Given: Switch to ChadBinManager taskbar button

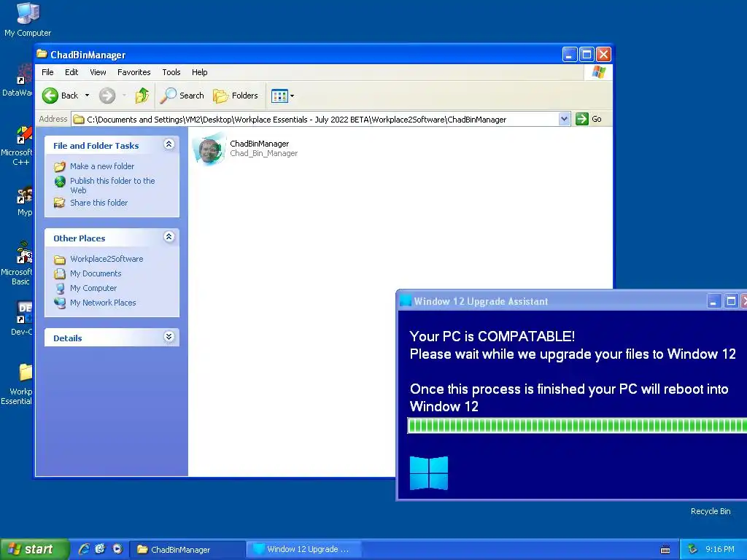Looking at the screenshot, I should [x=187, y=550].
